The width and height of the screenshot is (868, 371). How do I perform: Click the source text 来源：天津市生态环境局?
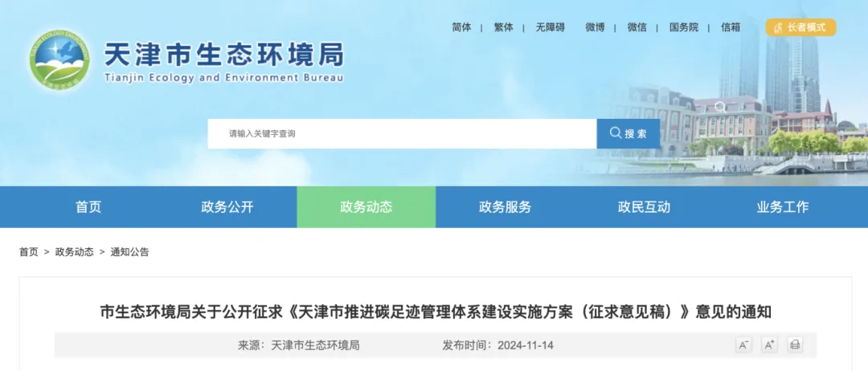[x=299, y=345]
